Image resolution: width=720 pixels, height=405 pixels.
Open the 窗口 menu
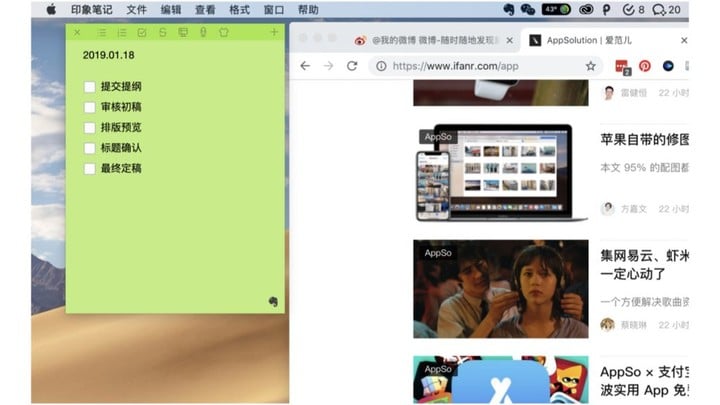[274, 10]
